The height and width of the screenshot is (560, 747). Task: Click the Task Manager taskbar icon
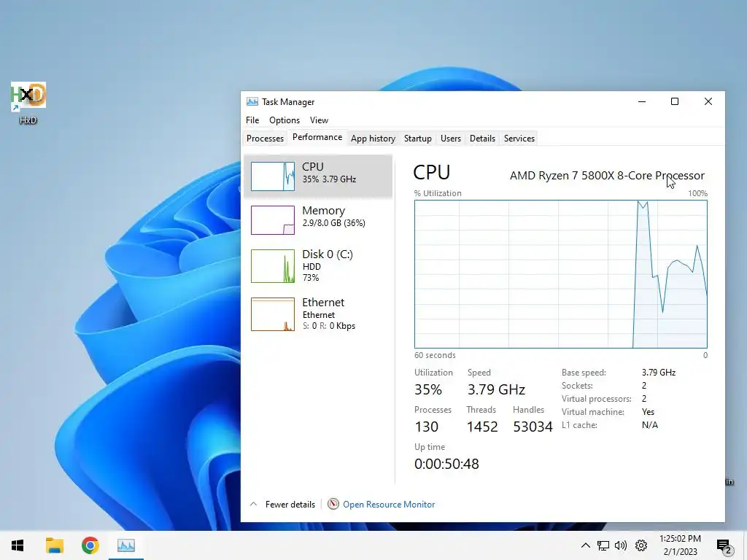click(x=126, y=545)
